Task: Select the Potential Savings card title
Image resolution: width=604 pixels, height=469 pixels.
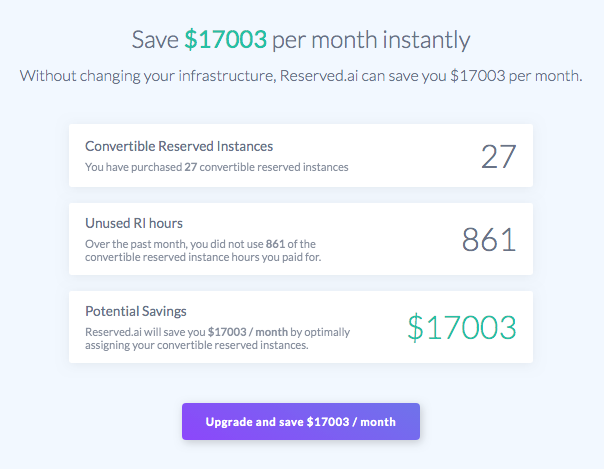Action: [x=136, y=311]
